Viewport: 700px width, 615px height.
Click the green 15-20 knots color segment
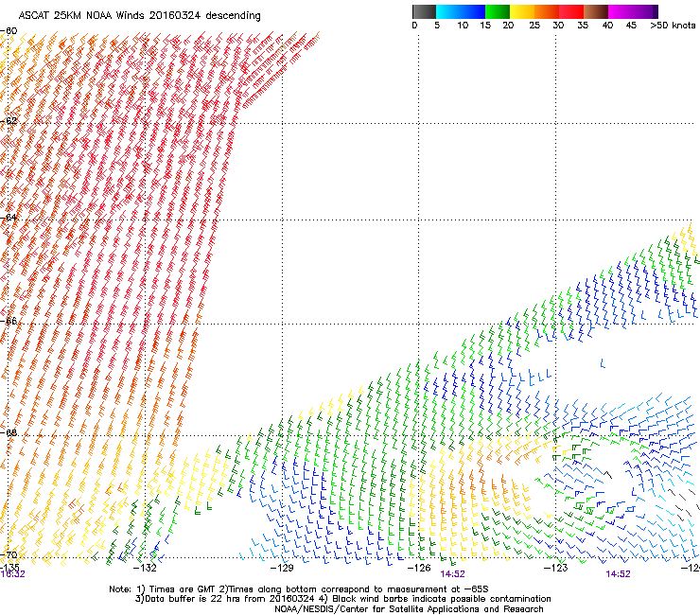coord(498,11)
